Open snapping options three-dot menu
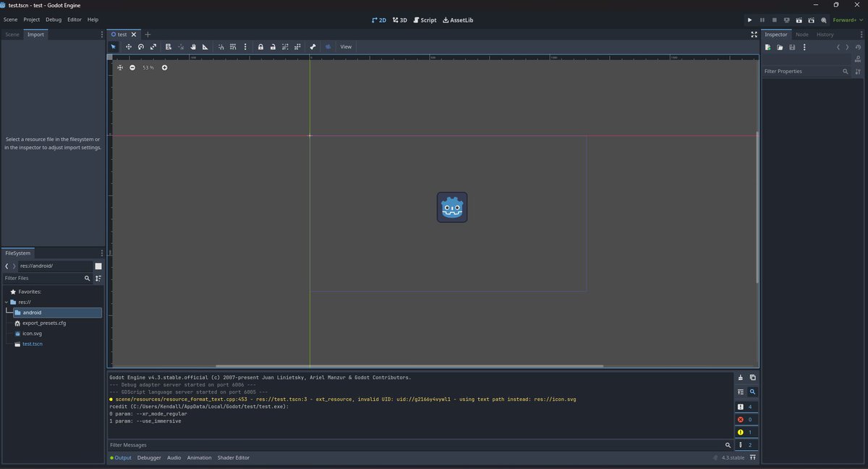The height and width of the screenshot is (469, 868). pyautogui.click(x=245, y=46)
